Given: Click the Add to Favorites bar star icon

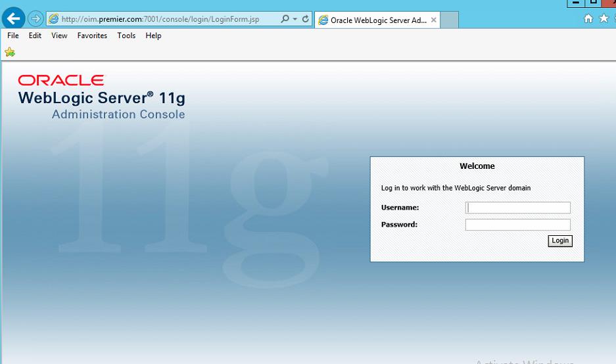Looking at the screenshot, I should (10, 52).
